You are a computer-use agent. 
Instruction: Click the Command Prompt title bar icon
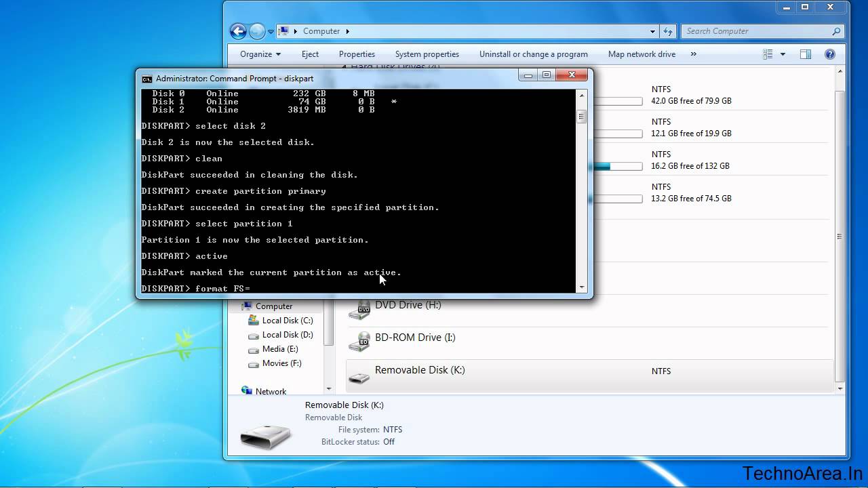click(146, 79)
